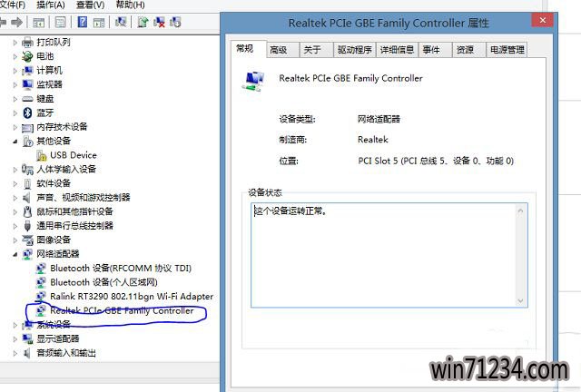The image size is (581, 392).
Task: Select Ralink RT3290 802.11bgn Wi-Fi Adapter
Action: tap(132, 297)
